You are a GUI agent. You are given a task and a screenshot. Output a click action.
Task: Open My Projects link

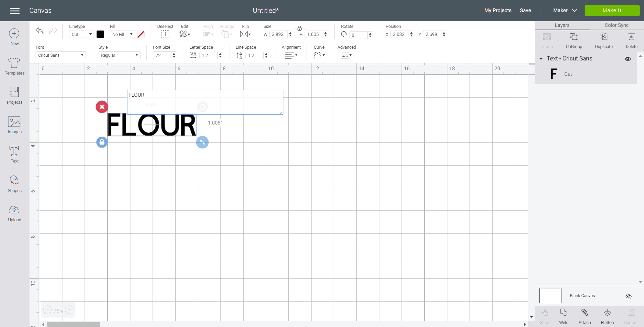pos(498,10)
